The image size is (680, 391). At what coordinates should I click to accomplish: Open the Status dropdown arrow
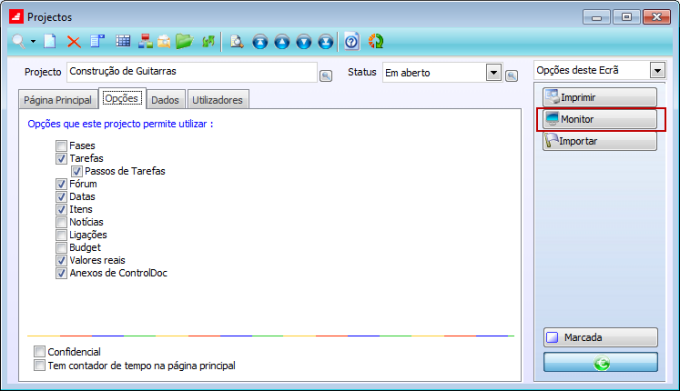(494, 73)
